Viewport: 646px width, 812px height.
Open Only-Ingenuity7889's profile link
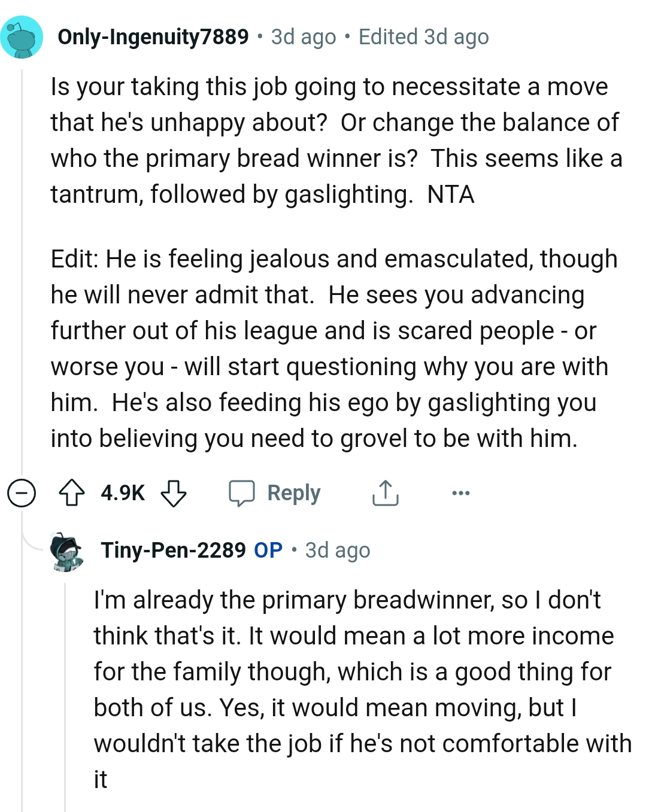(153, 37)
